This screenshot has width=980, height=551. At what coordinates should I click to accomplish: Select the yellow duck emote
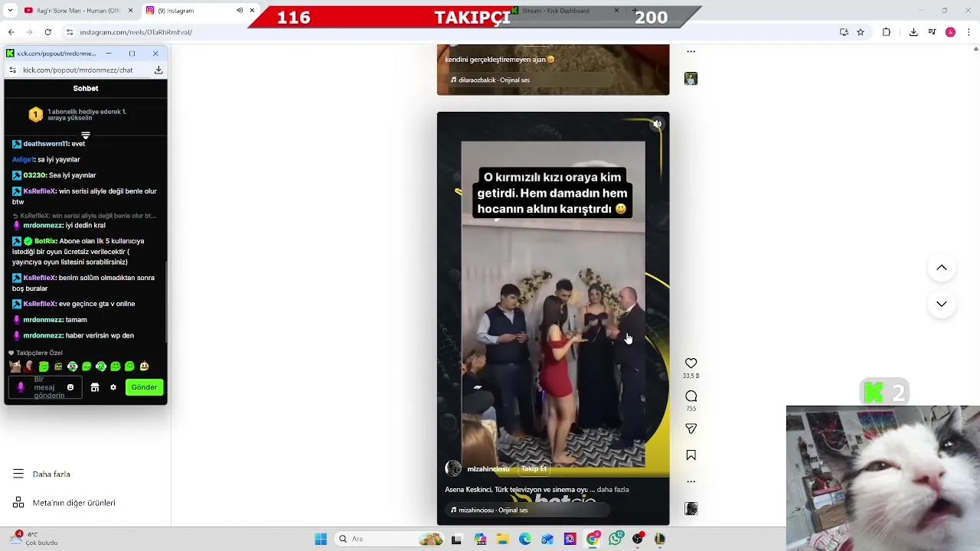tap(144, 367)
